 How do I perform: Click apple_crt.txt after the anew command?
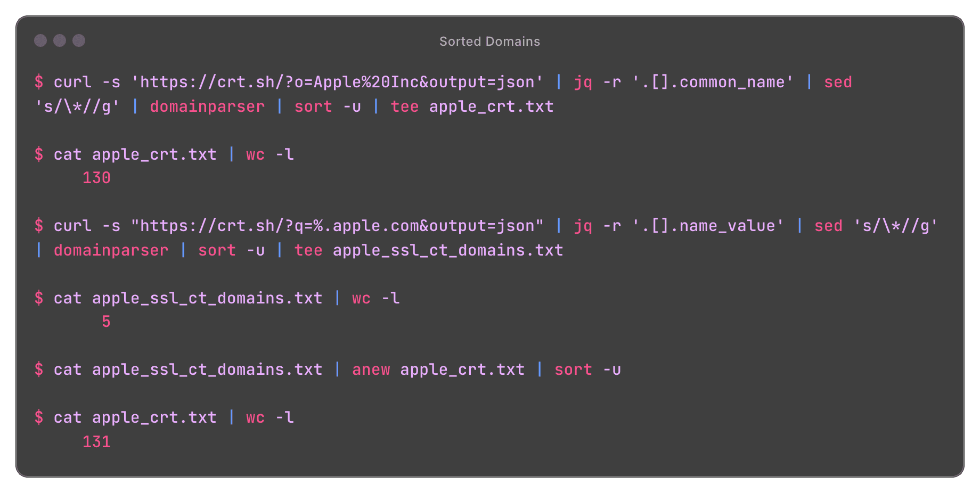click(462, 369)
